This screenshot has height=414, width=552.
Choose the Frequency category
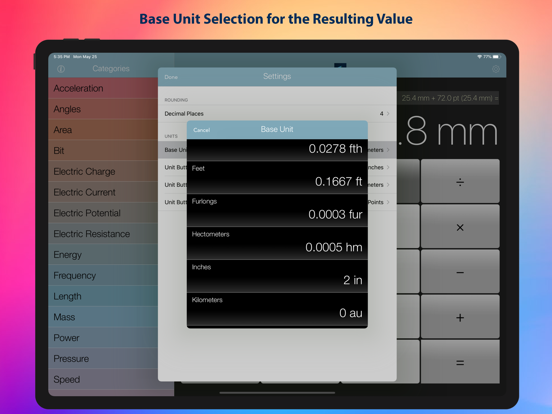coord(103,275)
